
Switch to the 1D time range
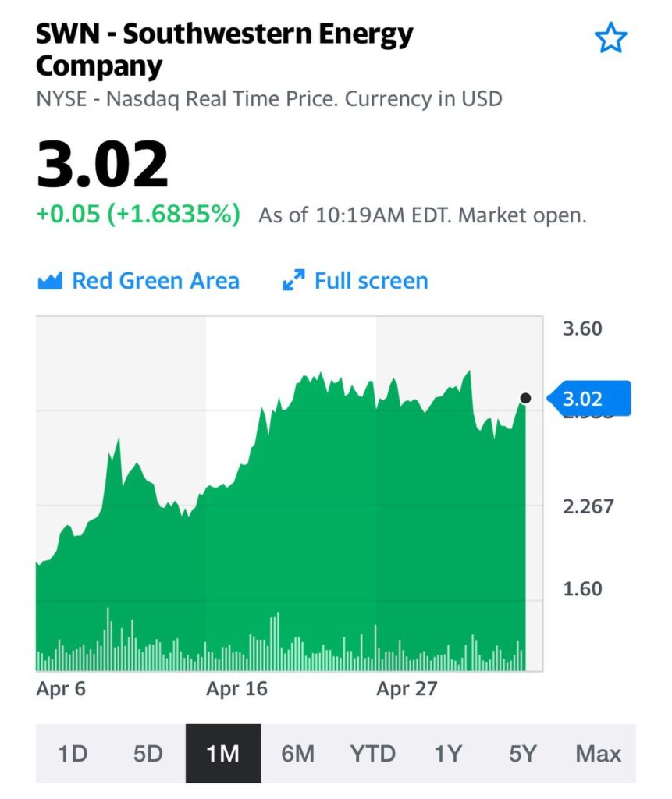click(73, 754)
